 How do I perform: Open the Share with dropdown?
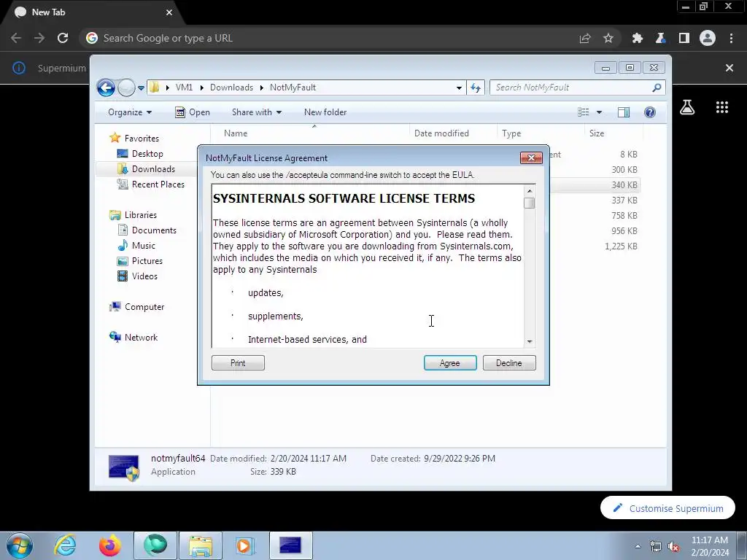click(257, 112)
